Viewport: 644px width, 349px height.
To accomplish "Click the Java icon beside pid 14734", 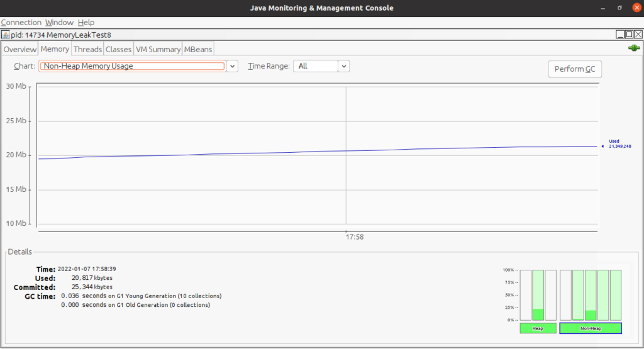I will [x=6, y=35].
